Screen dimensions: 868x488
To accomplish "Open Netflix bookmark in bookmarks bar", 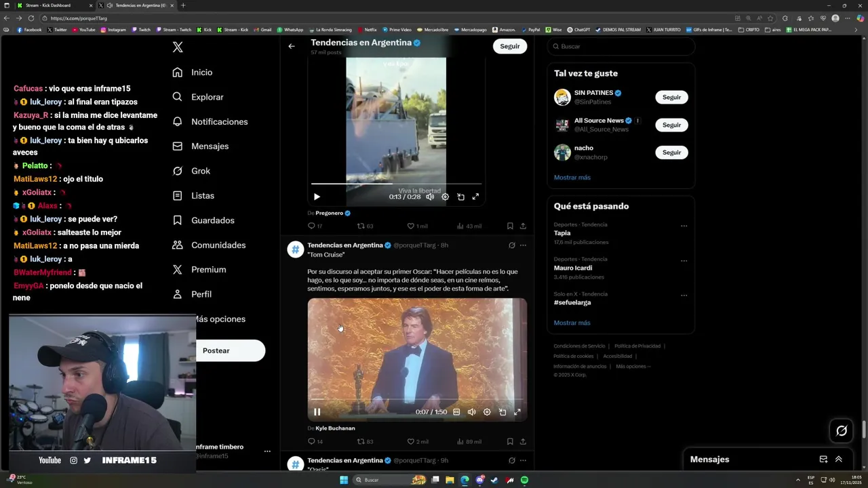I will [367, 30].
